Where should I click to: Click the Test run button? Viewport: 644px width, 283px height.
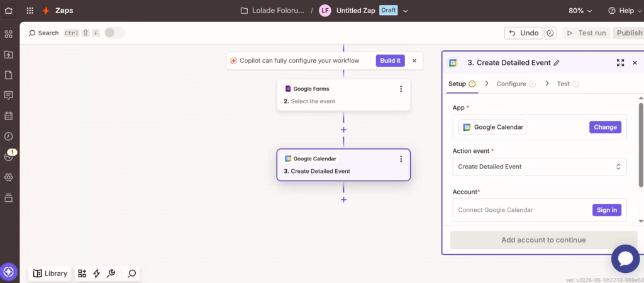[x=587, y=33]
